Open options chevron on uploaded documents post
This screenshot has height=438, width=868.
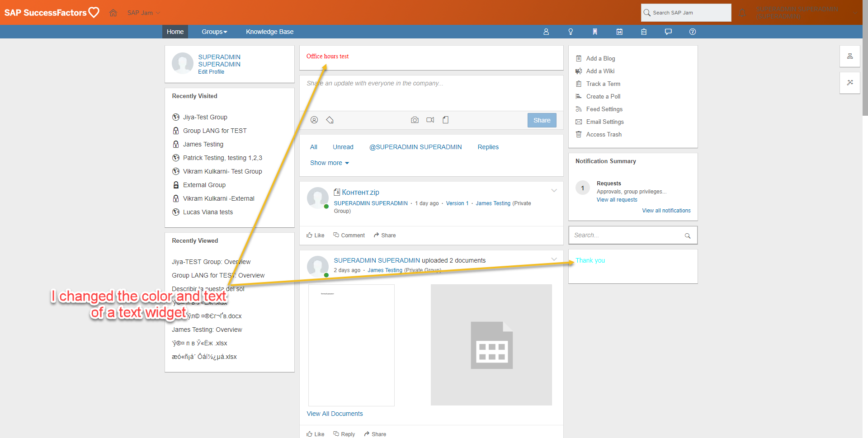click(x=554, y=259)
